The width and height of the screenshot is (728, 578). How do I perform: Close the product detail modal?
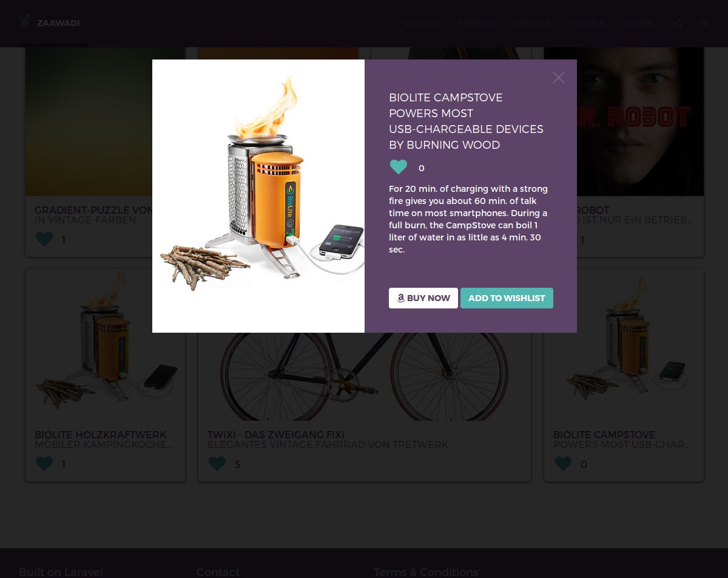point(559,78)
